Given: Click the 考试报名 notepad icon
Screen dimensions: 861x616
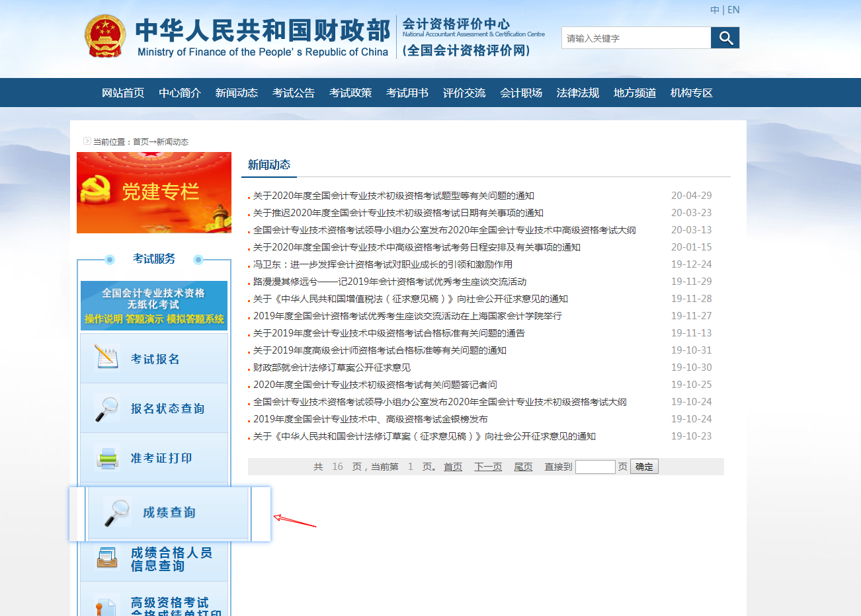Looking at the screenshot, I should coord(106,358).
